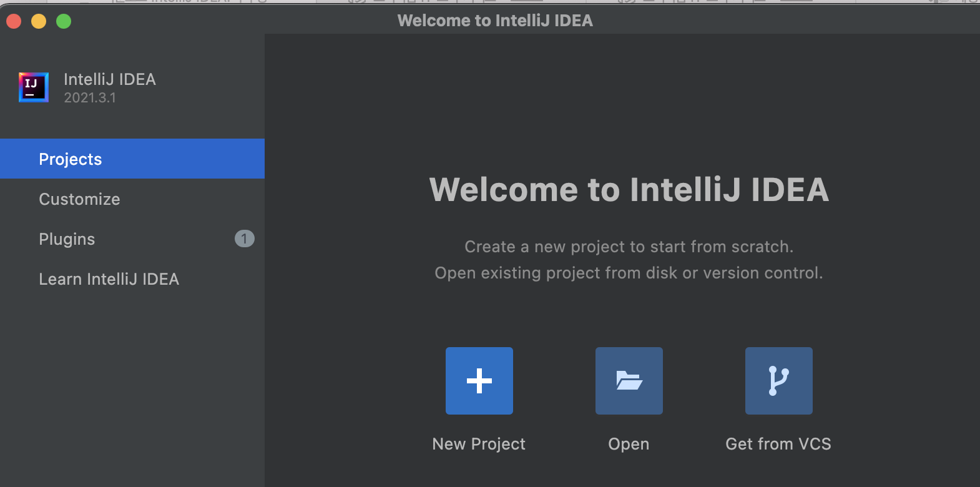Close the window with red button
Viewport: 980px width, 487px height.
[x=14, y=21]
